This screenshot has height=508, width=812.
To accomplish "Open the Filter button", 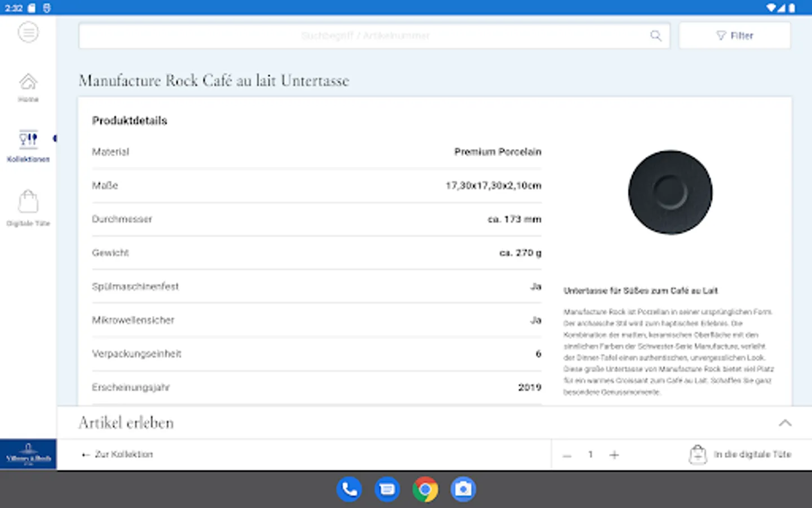I will click(x=735, y=36).
